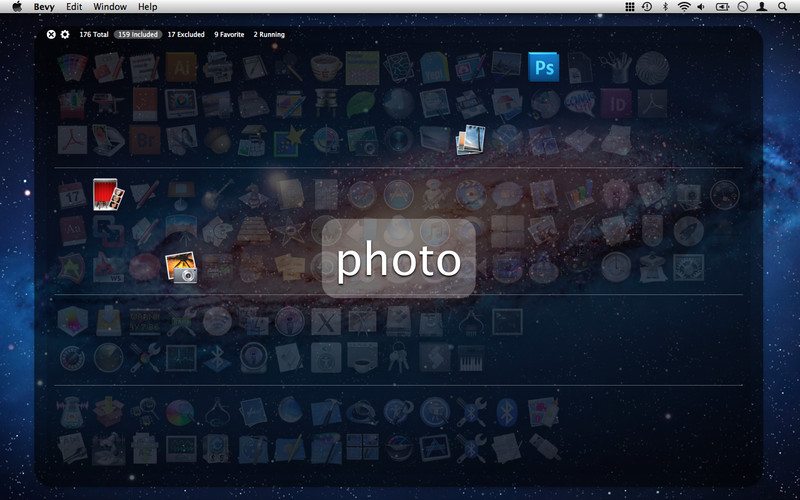Open the Wi-Fi status menu
The image size is (800, 500).
click(684, 7)
